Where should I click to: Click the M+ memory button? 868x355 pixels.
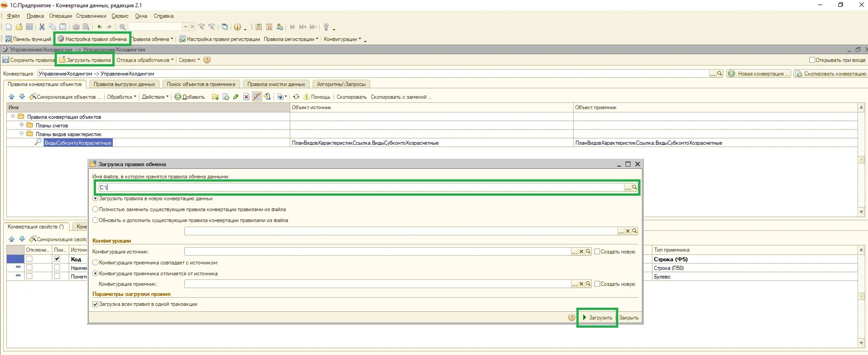click(x=303, y=27)
